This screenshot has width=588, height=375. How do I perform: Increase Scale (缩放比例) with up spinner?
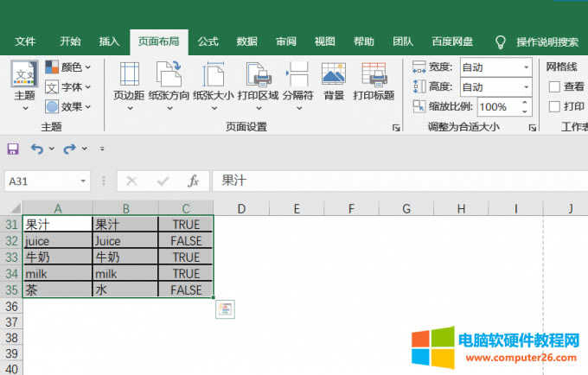[525, 103]
